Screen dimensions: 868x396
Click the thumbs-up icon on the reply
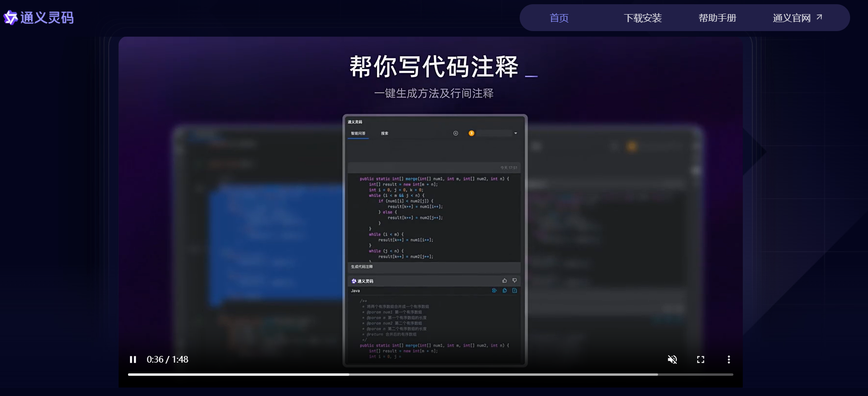pyautogui.click(x=505, y=281)
